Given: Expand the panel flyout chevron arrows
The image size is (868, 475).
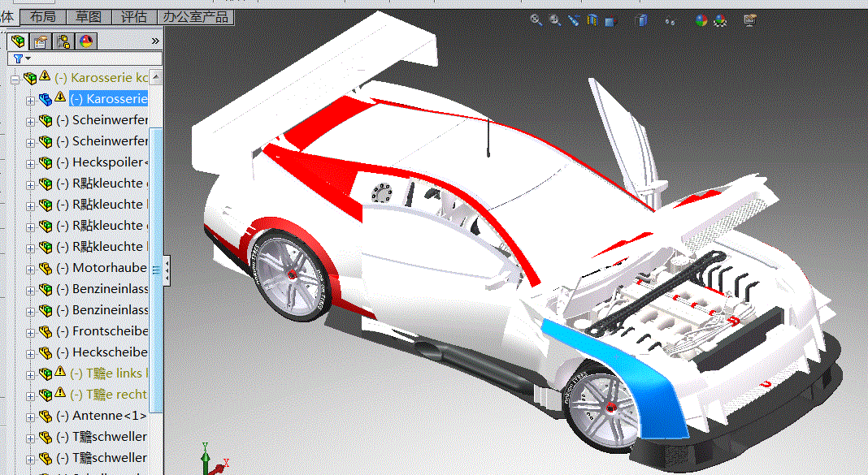Looking at the screenshot, I should tap(154, 41).
